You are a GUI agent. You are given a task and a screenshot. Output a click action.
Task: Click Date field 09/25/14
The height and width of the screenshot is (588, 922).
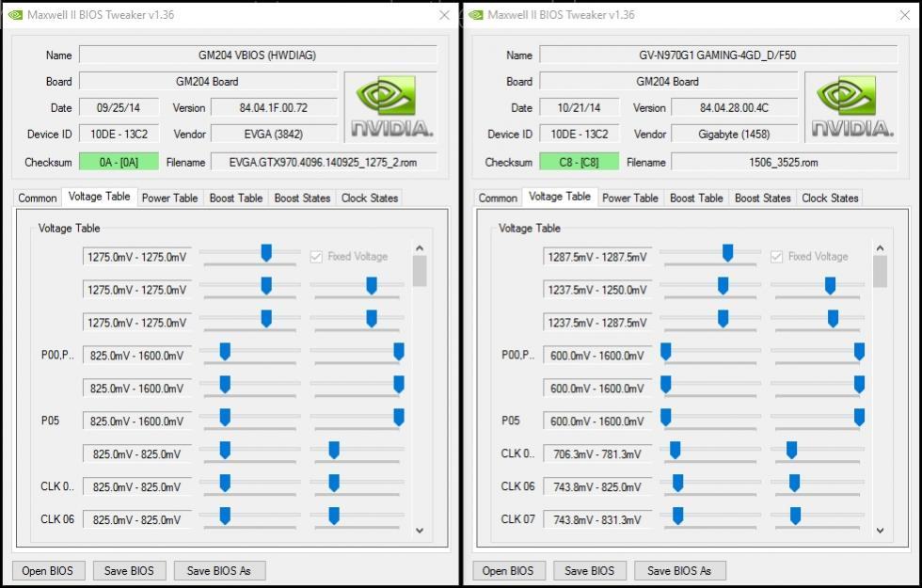pyautogui.click(x=119, y=108)
